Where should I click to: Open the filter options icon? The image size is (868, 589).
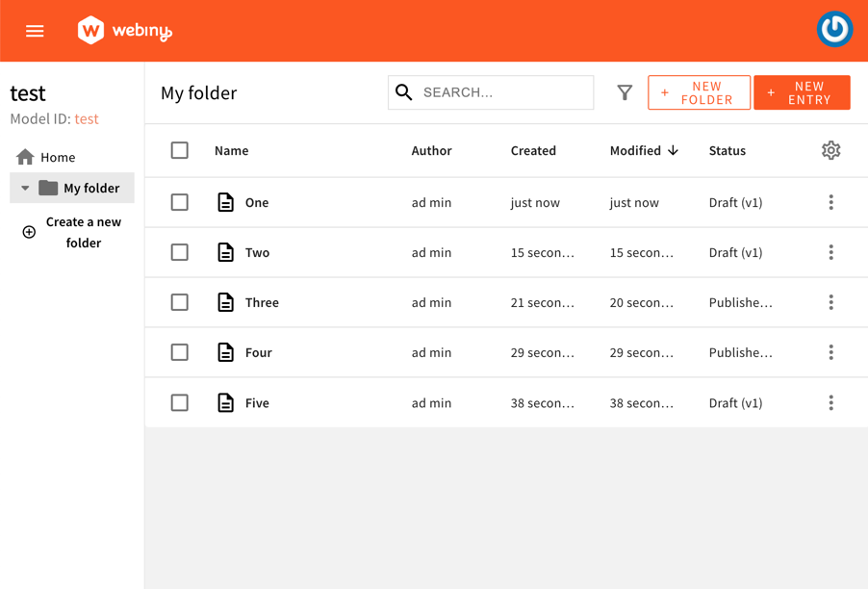625,92
